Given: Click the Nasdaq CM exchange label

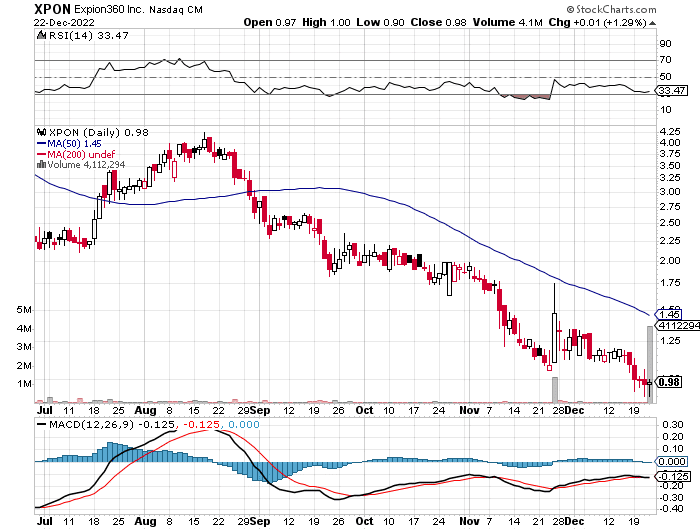Looking at the screenshot, I should point(176,9).
